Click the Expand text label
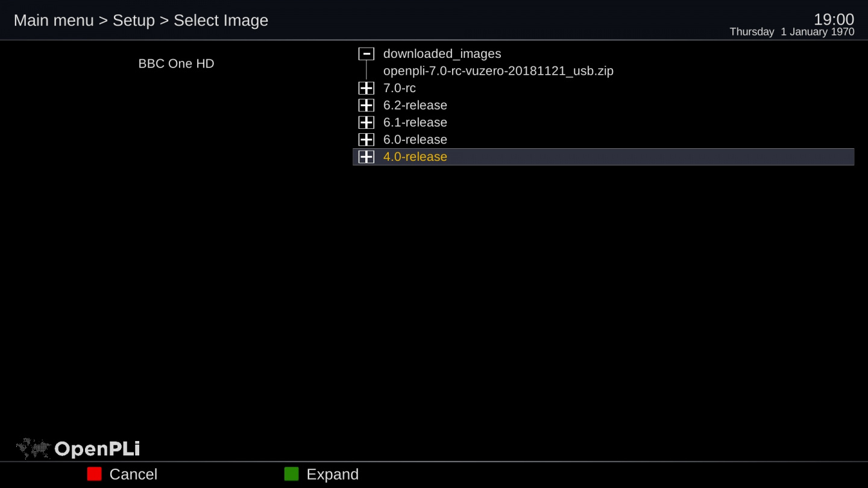The image size is (868, 488). 332,474
